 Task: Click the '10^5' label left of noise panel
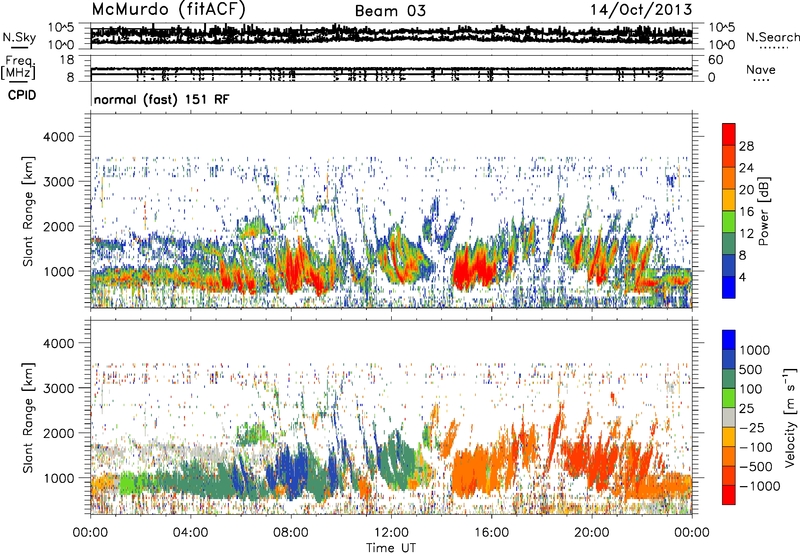(x=61, y=27)
